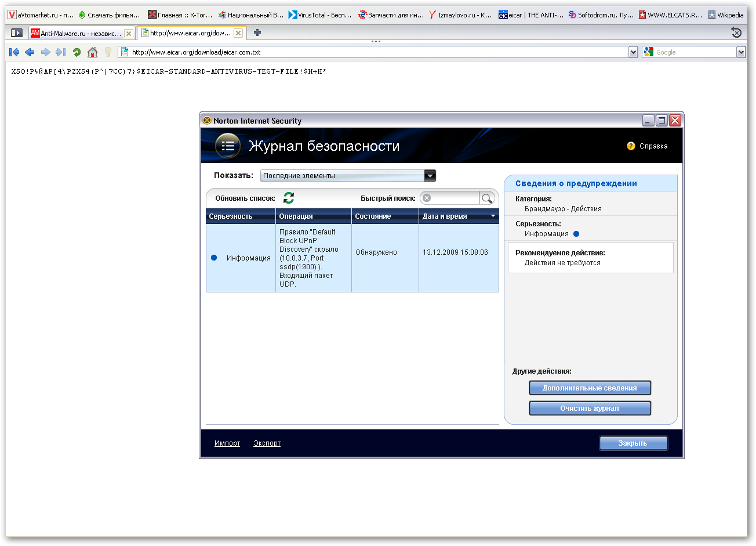Click the browser address bar URL field

coord(378,52)
